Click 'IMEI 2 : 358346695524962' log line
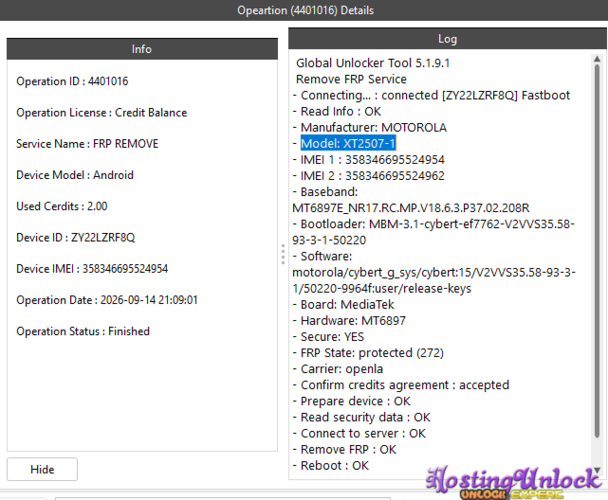This screenshot has width=608, height=500. [x=368, y=176]
